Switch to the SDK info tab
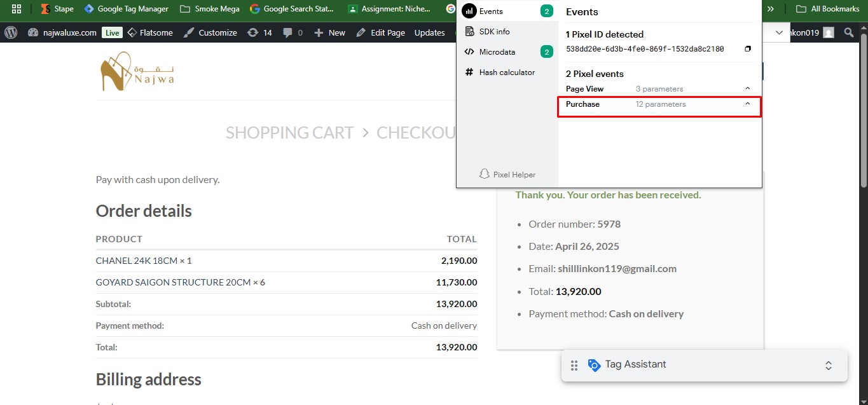This screenshot has height=405, width=868. point(494,32)
